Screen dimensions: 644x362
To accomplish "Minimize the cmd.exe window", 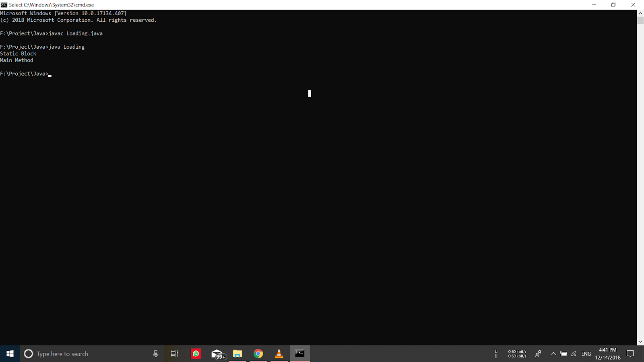I will [594, 5].
